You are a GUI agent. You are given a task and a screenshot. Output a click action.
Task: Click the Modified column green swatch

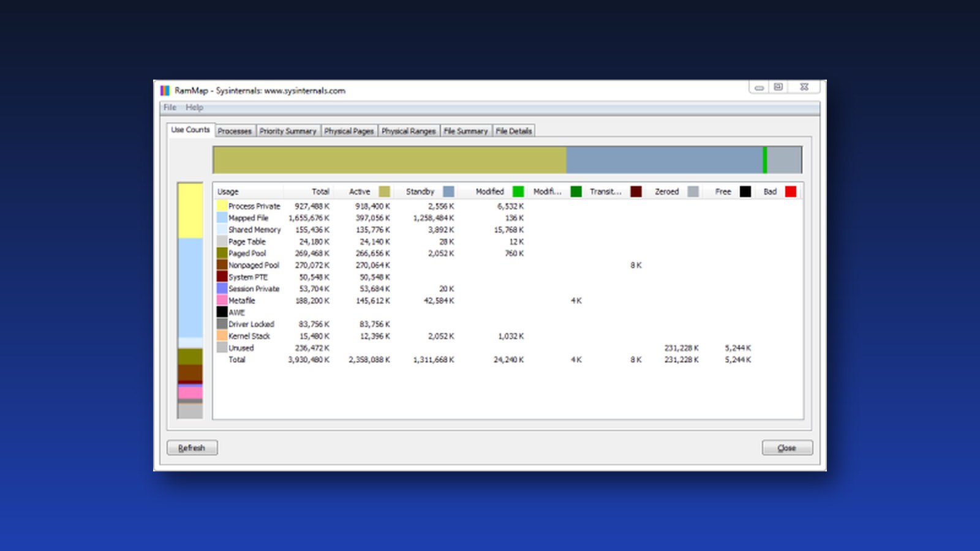pyautogui.click(x=518, y=192)
